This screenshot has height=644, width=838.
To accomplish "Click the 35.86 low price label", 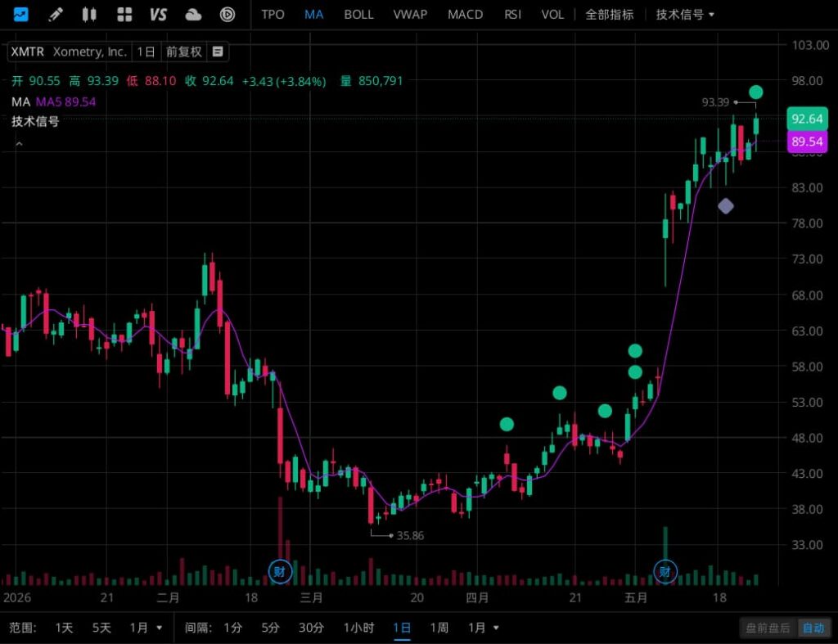I will [410, 535].
